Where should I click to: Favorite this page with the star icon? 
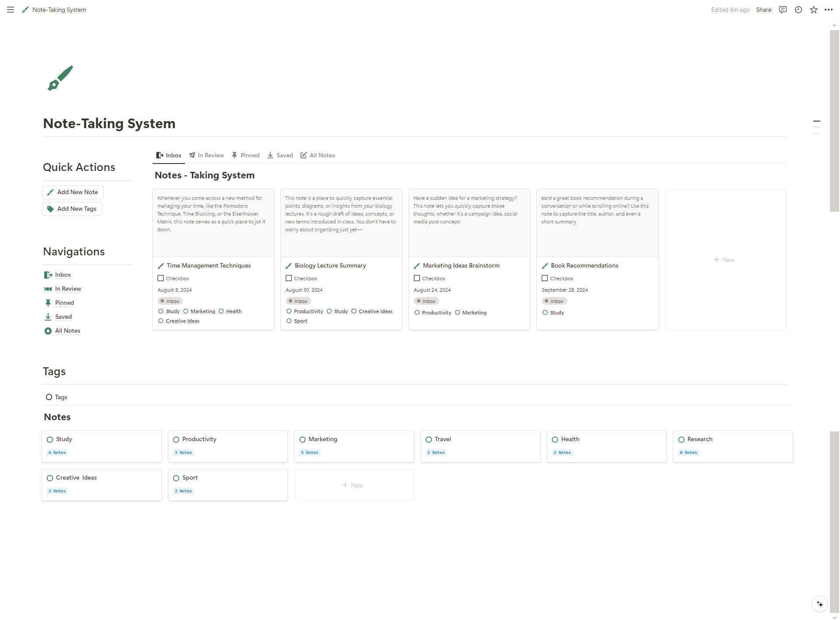(x=813, y=10)
